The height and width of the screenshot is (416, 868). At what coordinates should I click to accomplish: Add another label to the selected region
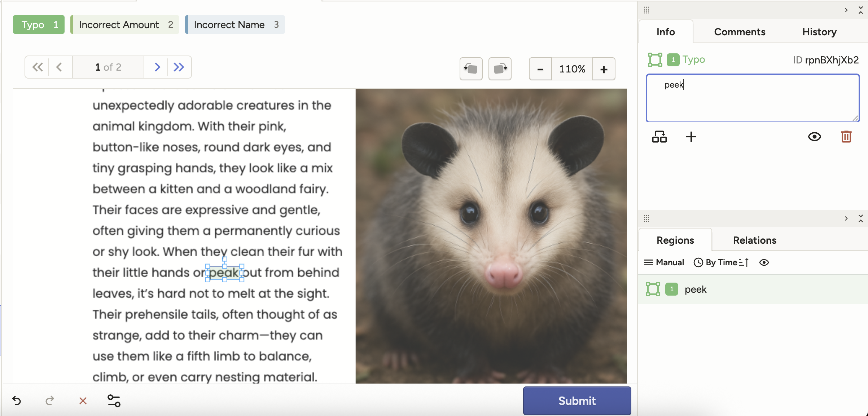[x=692, y=137]
